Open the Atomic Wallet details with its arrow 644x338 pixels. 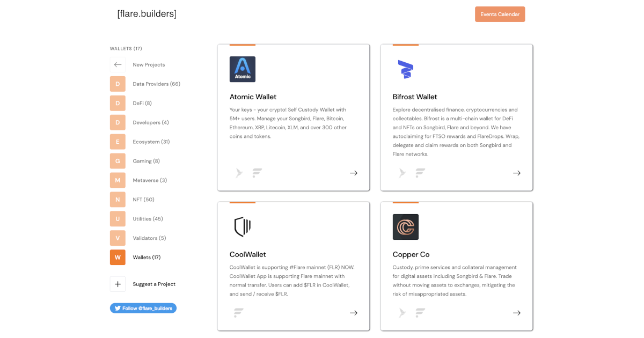(354, 173)
